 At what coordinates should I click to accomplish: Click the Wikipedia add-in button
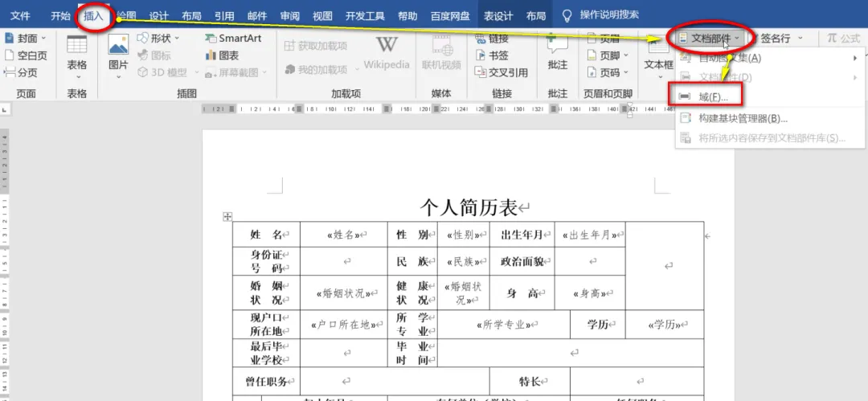[387, 52]
